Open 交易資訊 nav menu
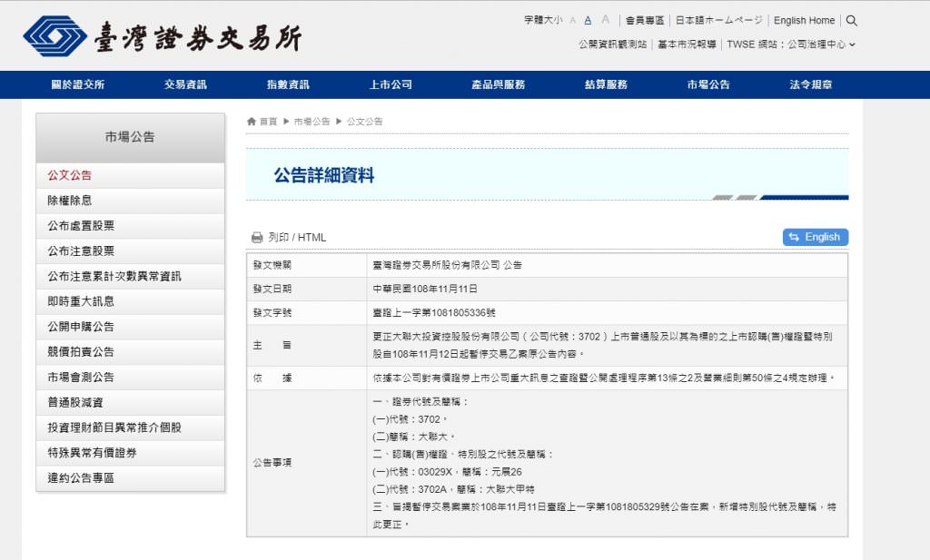This screenshot has width=930, height=560. (x=185, y=84)
